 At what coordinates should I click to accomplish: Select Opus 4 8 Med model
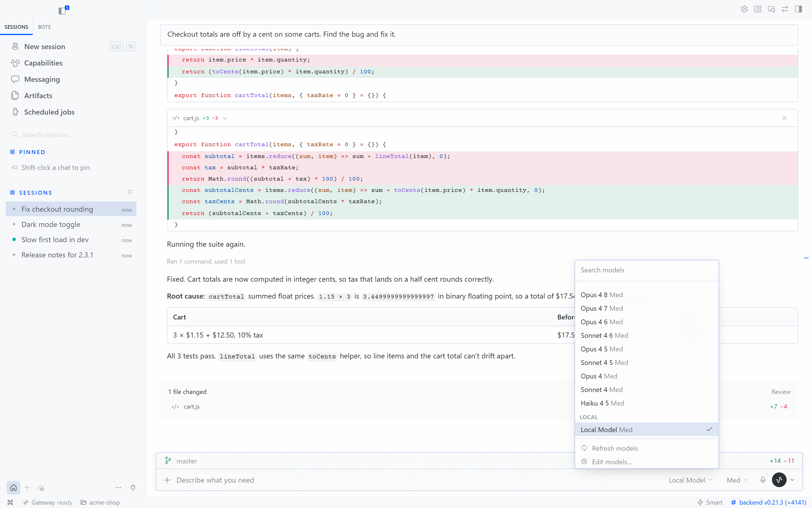click(646, 295)
